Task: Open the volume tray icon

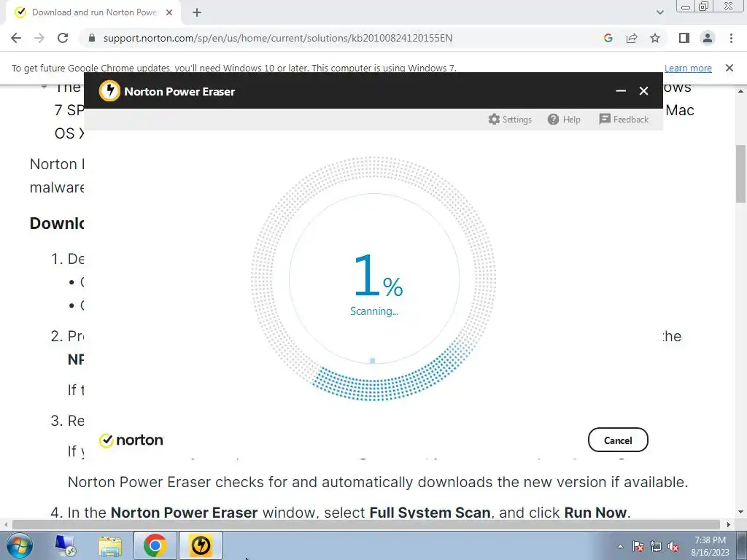Action: coord(673,546)
